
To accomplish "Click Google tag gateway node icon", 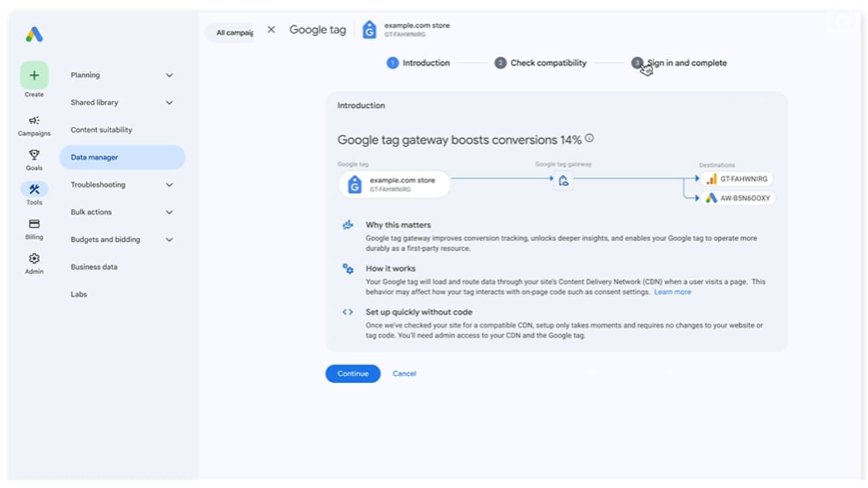I will tap(563, 180).
